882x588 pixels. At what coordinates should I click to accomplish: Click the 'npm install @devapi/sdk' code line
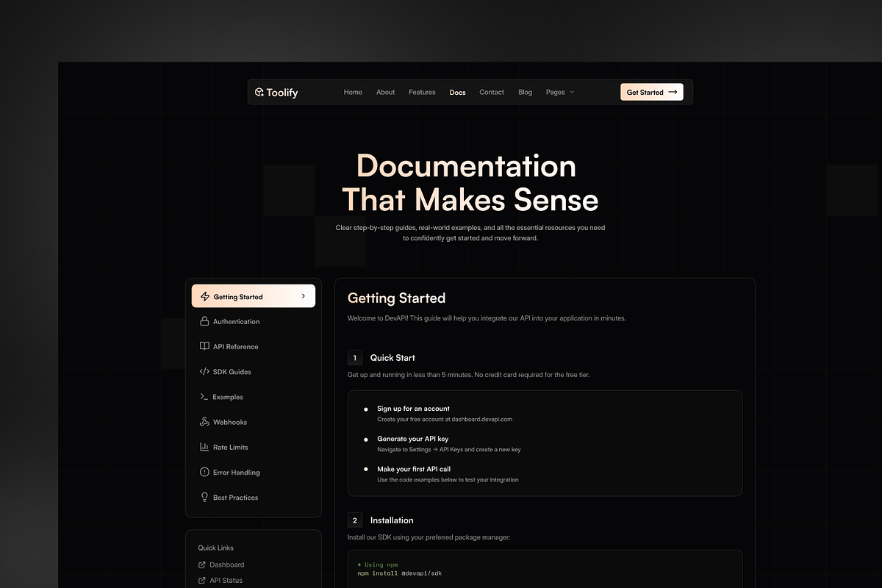pos(400,573)
